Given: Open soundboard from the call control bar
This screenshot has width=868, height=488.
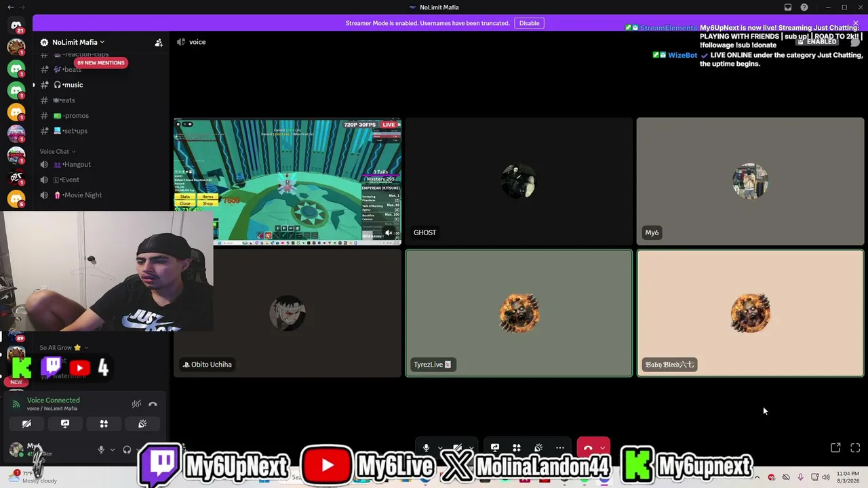Looking at the screenshot, I should coord(538,448).
